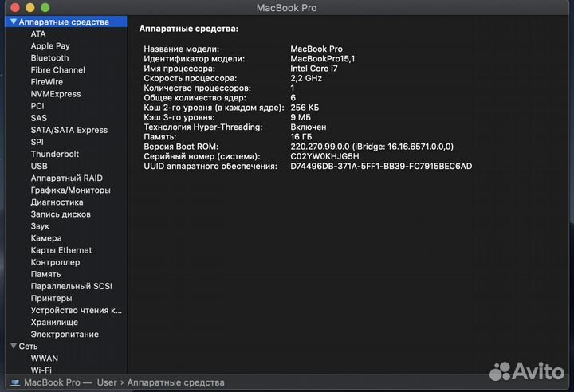The height and width of the screenshot is (392, 574).
Task: Select SPI in the sidebar
Action: [x=37, y=142]
